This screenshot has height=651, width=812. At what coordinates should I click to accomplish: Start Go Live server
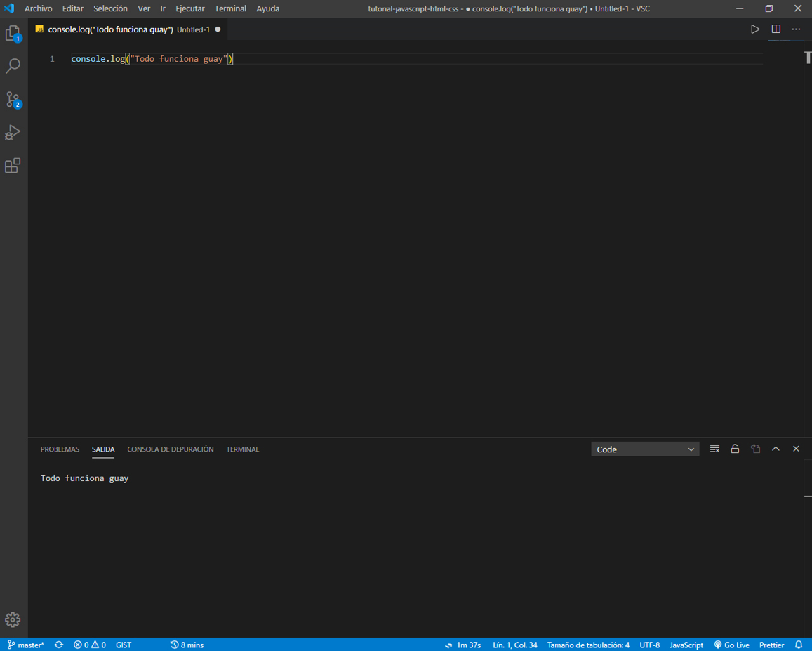[732, 645]
